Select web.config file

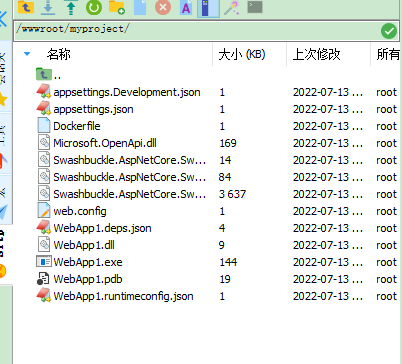click(x=80, y=211)
